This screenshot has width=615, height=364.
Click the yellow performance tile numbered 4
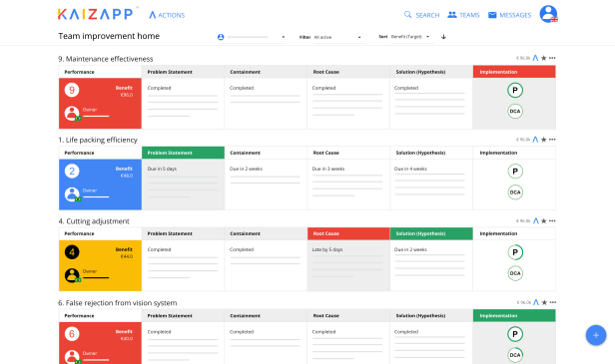100,265
